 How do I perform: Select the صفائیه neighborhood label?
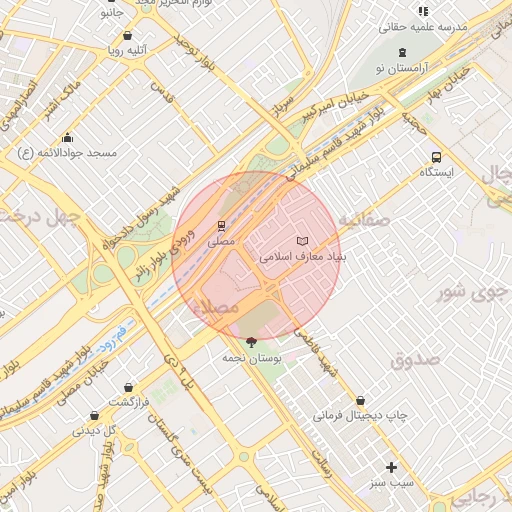364,220
